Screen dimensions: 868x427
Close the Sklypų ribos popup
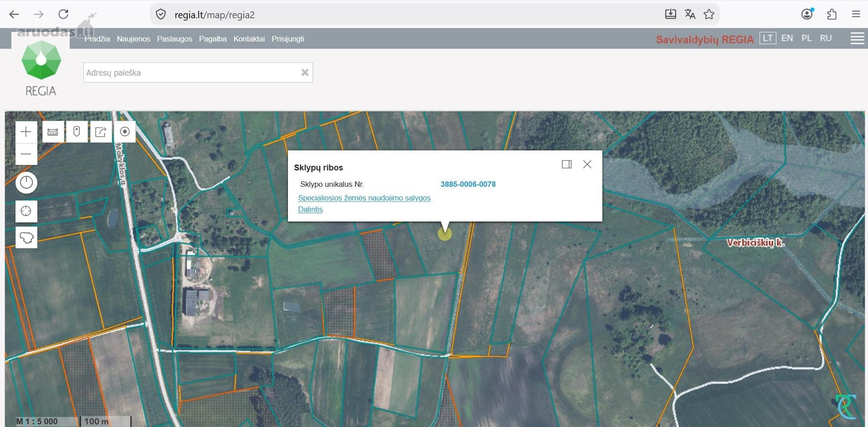tap(587, 165)
